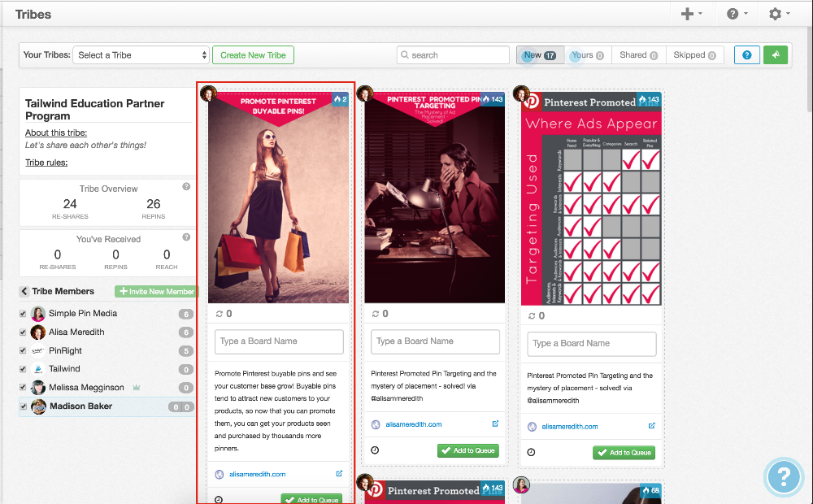Click globe icon on Buyable Pins card

220,475
